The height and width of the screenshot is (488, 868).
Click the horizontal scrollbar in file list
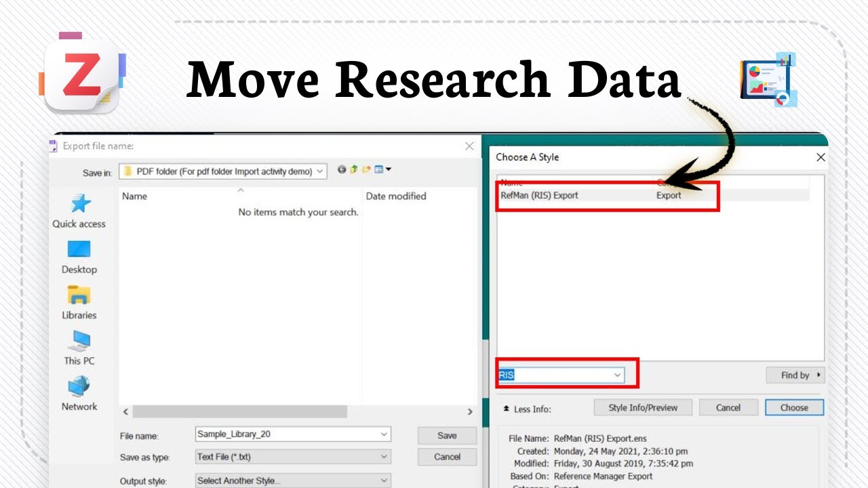coord(240,411)
